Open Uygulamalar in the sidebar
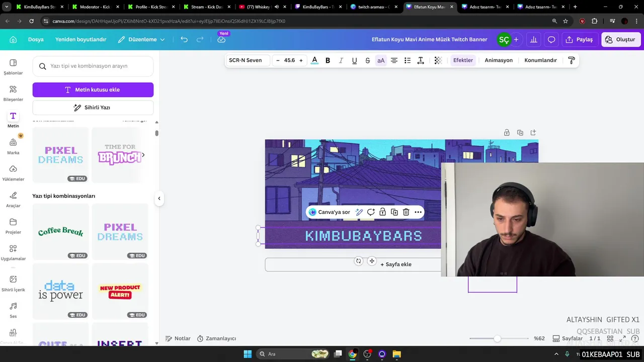Screen dimensions: 644x362 tap(13, 253)
